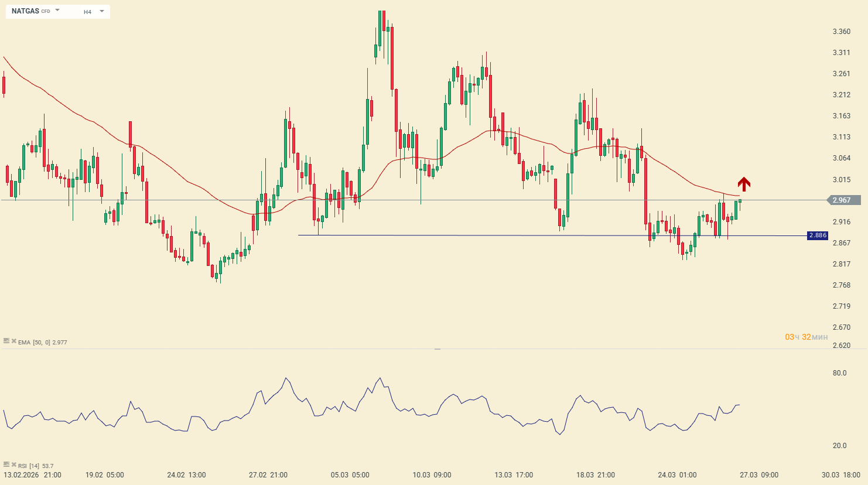
Task: Remove the EMA indicator with its X icon
Action: click(14, 341)
